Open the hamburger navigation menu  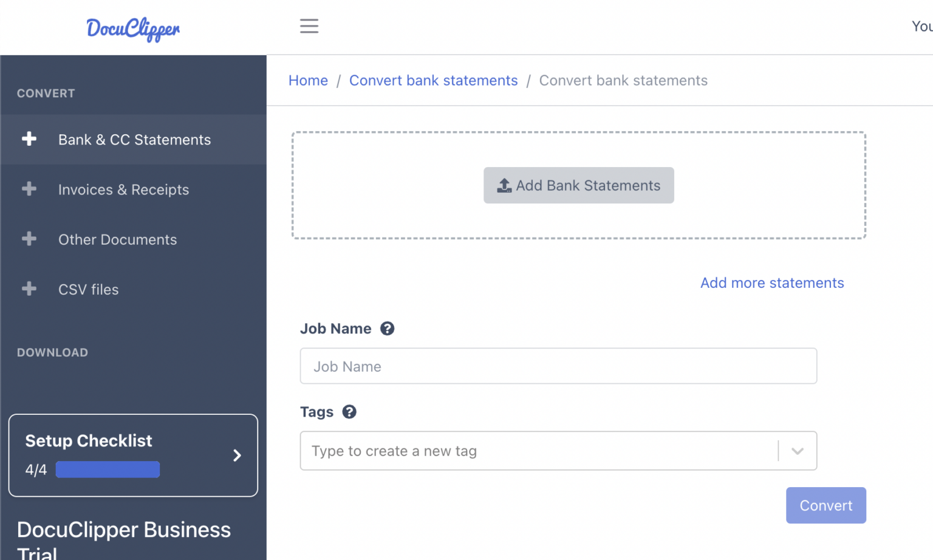click(309, 26)
